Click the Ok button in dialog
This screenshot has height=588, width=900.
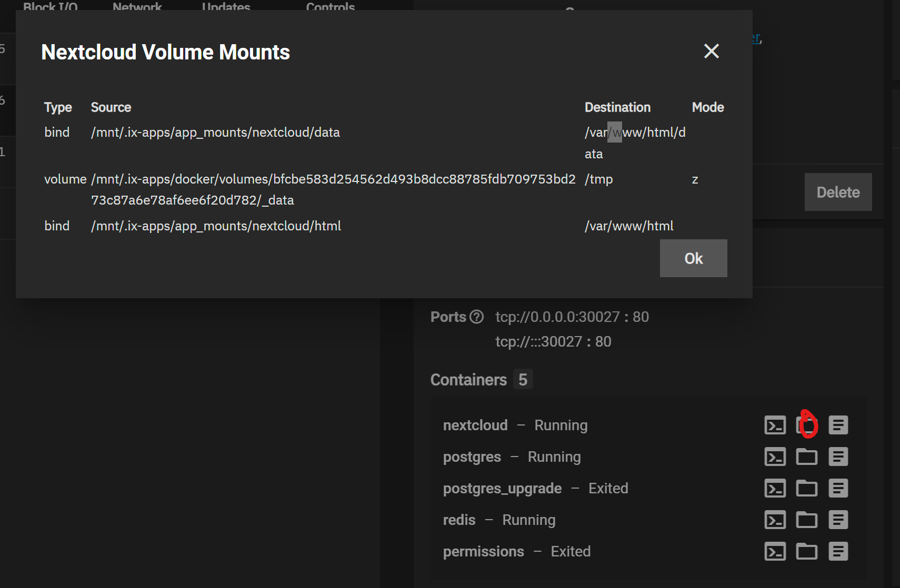[x=694, y=258]
